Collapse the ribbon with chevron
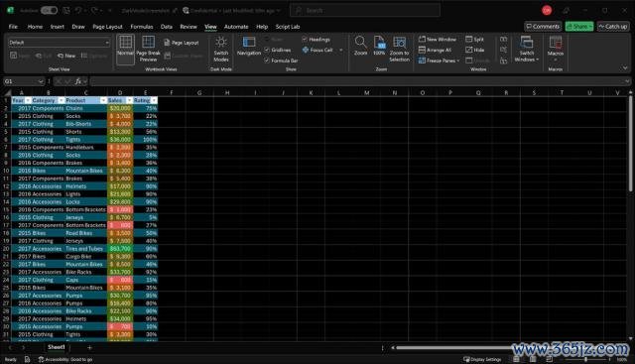 click(625, 68)
